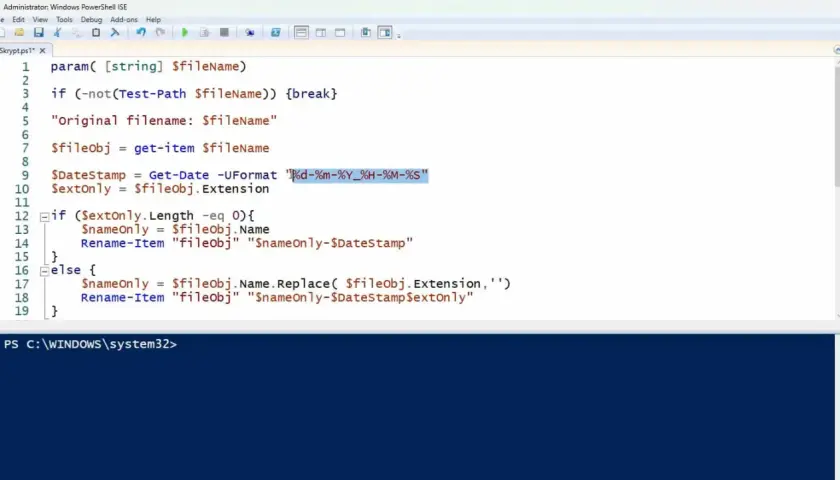Click '$extOnly' at start of line 10
Viewport: 840px width, 480px height.
pyautogui.click(x=81, y=189)
